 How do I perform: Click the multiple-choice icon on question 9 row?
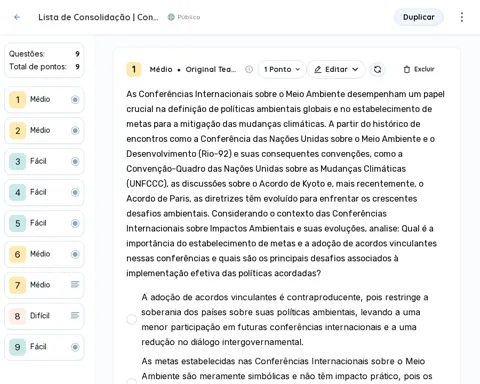coord(75,347)
